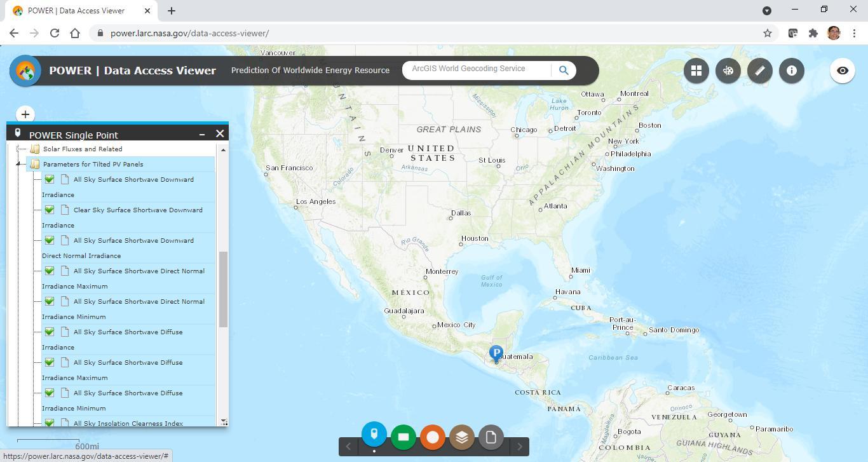Select Parameters for Tilted PV Panels label

point(93,165)
